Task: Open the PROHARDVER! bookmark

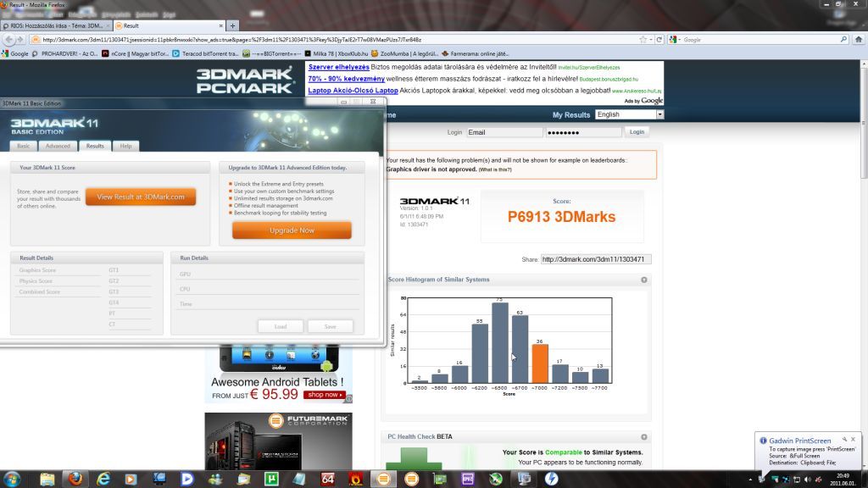Action: tap(64, 53)
